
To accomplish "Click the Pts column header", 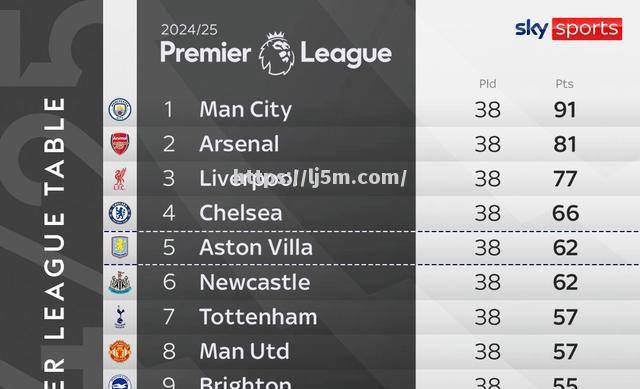I will click(564, 84).
